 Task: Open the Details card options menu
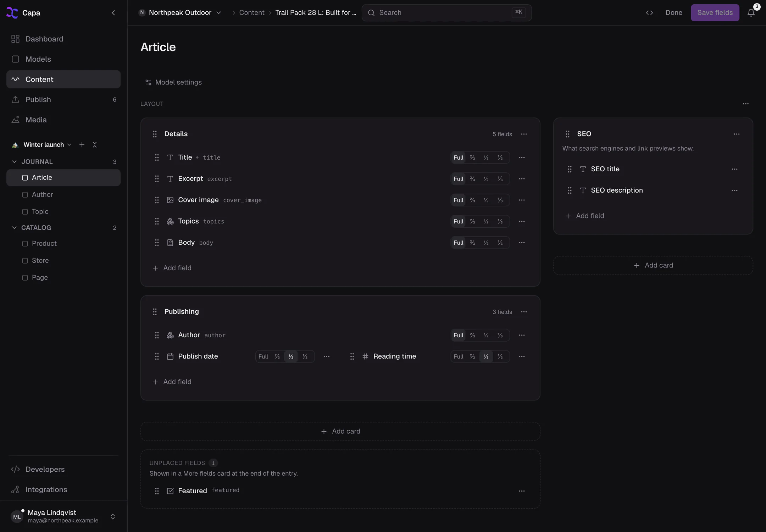click(x=524, y=134)
